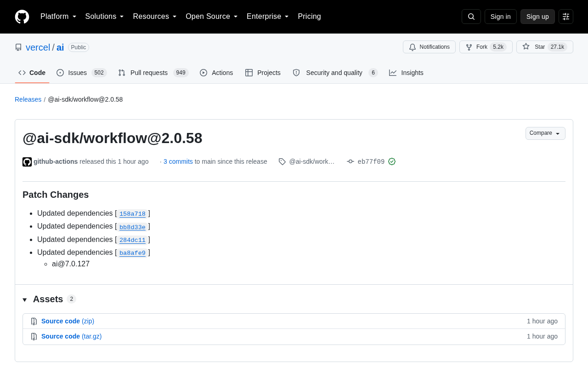588x368 pixels.
Task: Open commit bb8d33e link
Action: click(132, 227)
